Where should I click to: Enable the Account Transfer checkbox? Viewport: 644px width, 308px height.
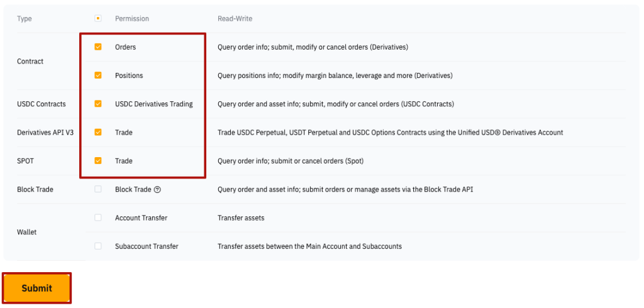pyautogui.click(x=97, y=217)
